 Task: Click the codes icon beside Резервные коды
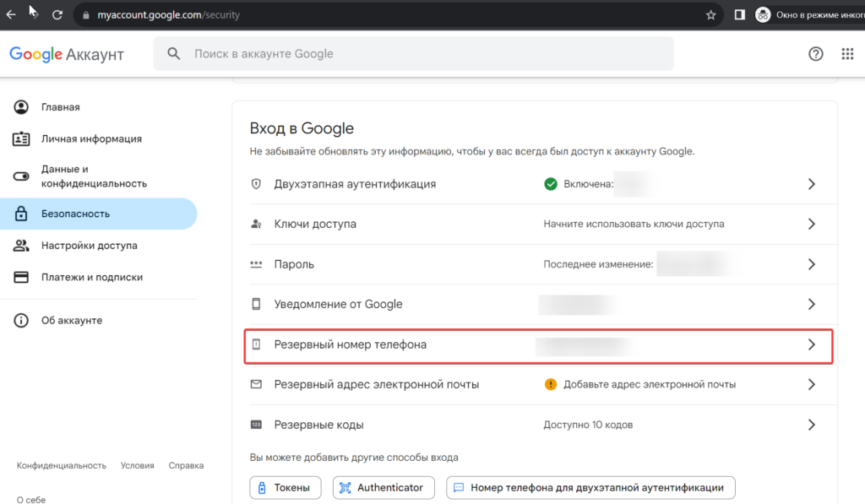pyautogui.click(x=256, y=425)
